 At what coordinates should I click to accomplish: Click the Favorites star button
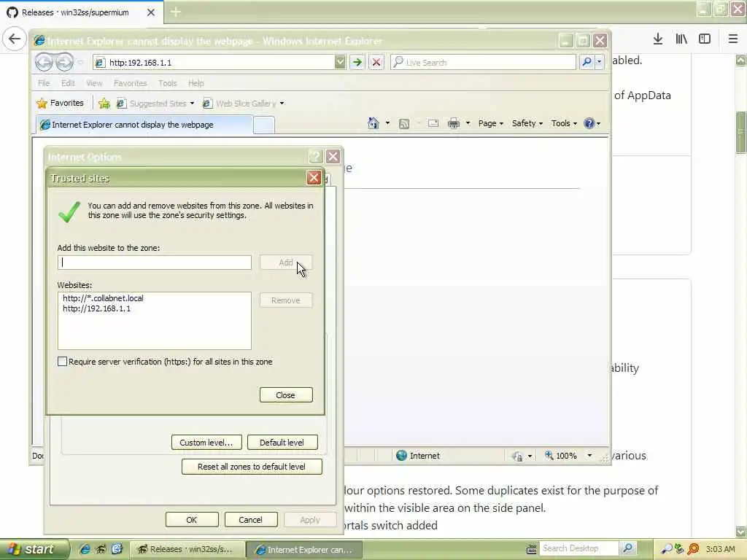[60, 103]
